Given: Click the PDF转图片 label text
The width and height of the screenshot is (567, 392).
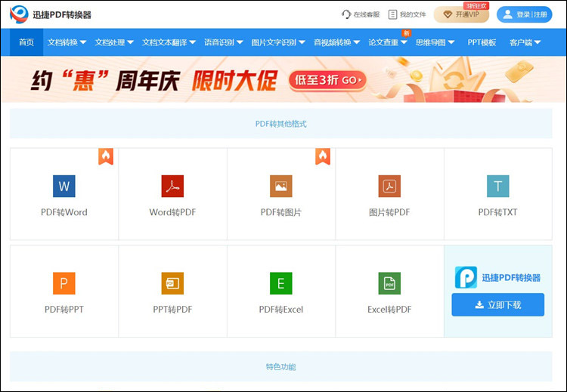Looking at the screenshot, I should tap(281, 212).
